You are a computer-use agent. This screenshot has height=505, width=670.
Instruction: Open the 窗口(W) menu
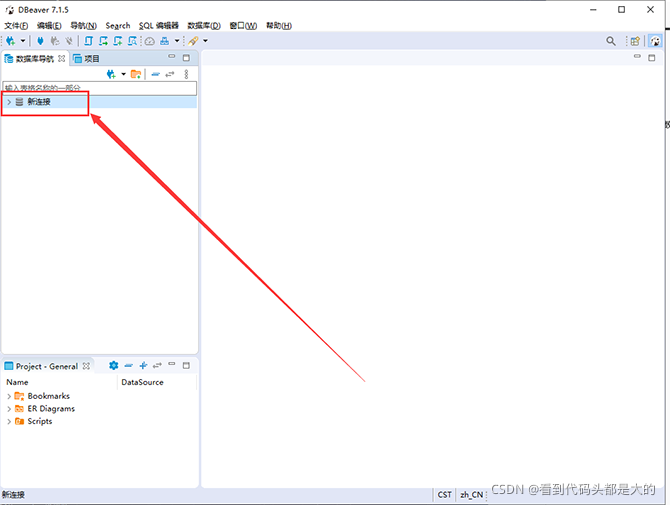point(244,26)
